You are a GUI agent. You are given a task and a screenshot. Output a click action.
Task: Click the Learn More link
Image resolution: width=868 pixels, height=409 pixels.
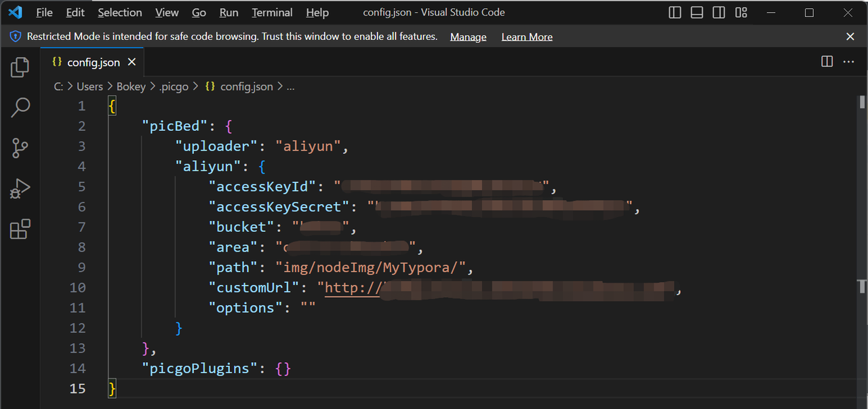point(526,37)
